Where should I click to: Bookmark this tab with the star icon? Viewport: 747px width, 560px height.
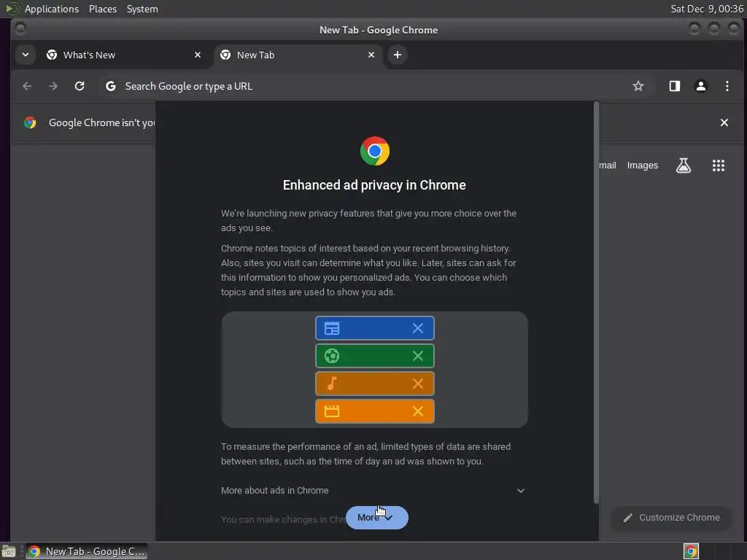click(638, 86)
